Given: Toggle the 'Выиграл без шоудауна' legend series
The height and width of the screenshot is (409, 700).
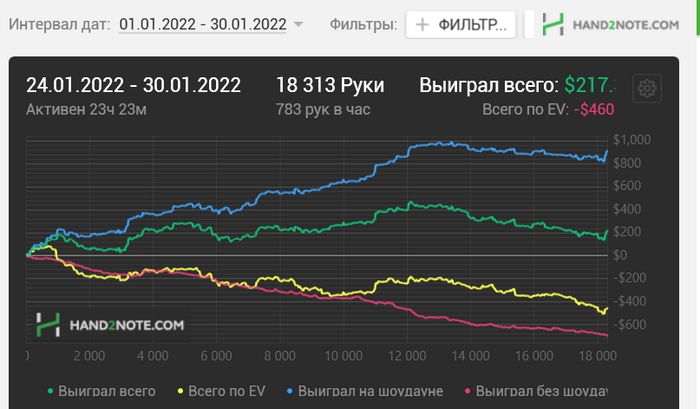Looking at the screenshot, I should tap(536, 391).
